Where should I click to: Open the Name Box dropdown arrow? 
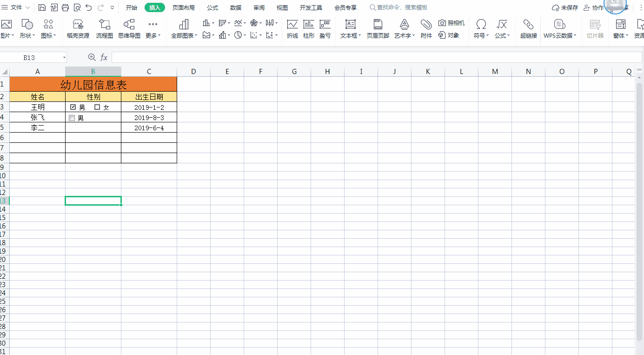(64, 57)
